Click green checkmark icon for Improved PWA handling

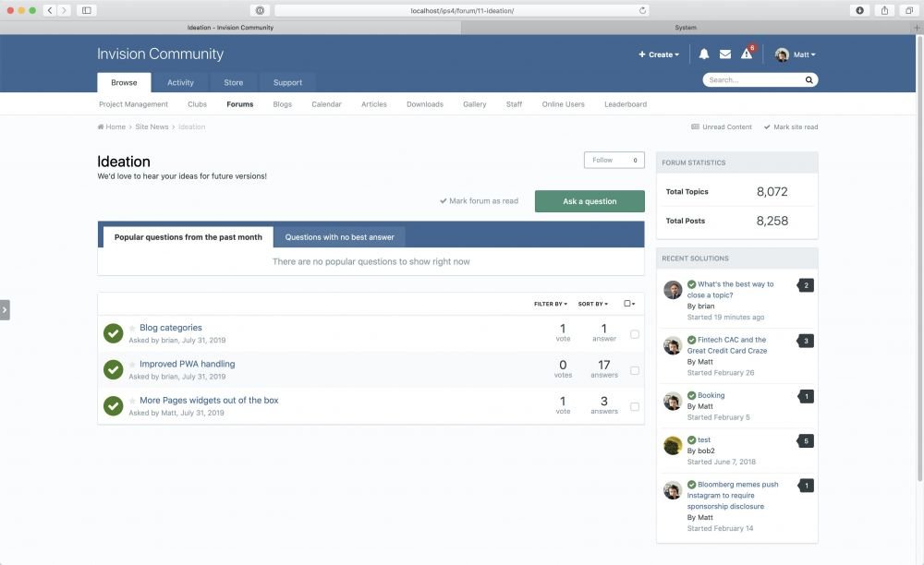pos(113,369)
